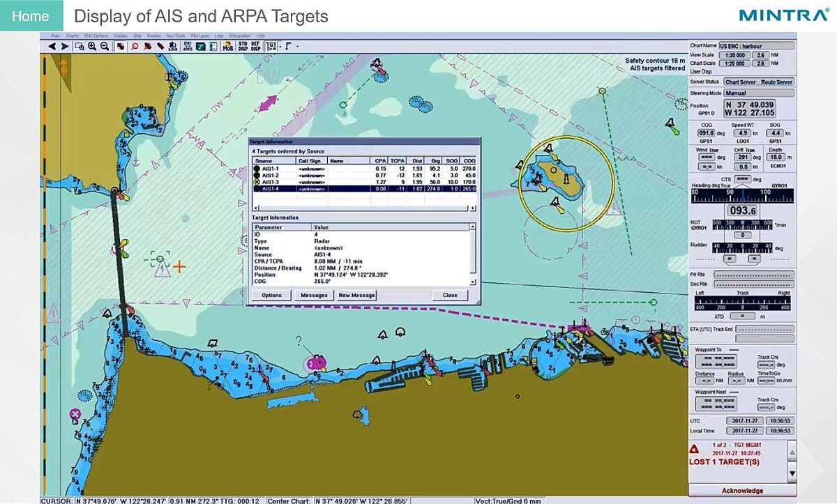837x504 pixels.
Task: Switch to DEF DISP default display
Action: click(x=255, y=47)
